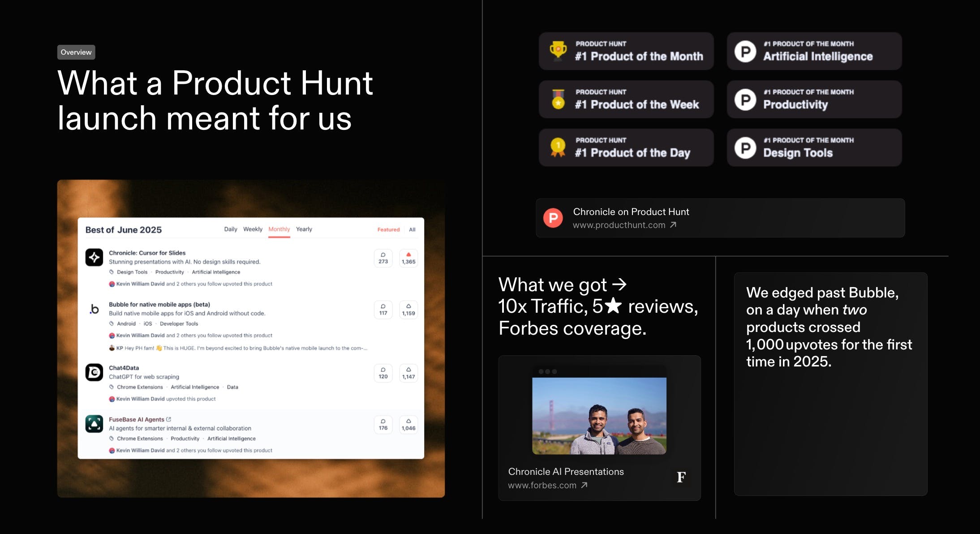Select the All filter
Screen dimensions: 980x534
pos(412,230)
